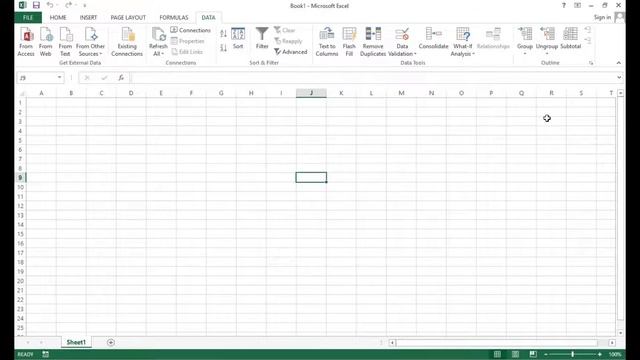The width and height of the screenshot is (640, 360).
Task: Redo the last action
Action: click(68, 5)
